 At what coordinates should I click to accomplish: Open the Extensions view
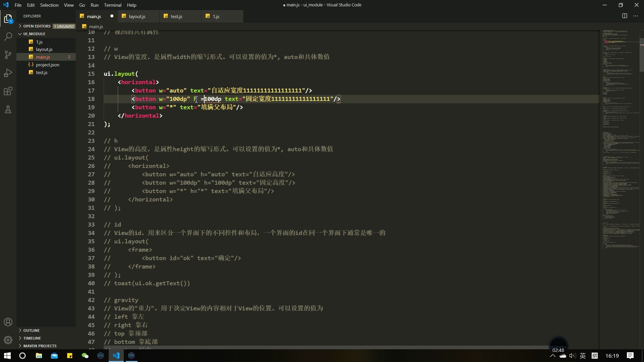tap(8, 91)
